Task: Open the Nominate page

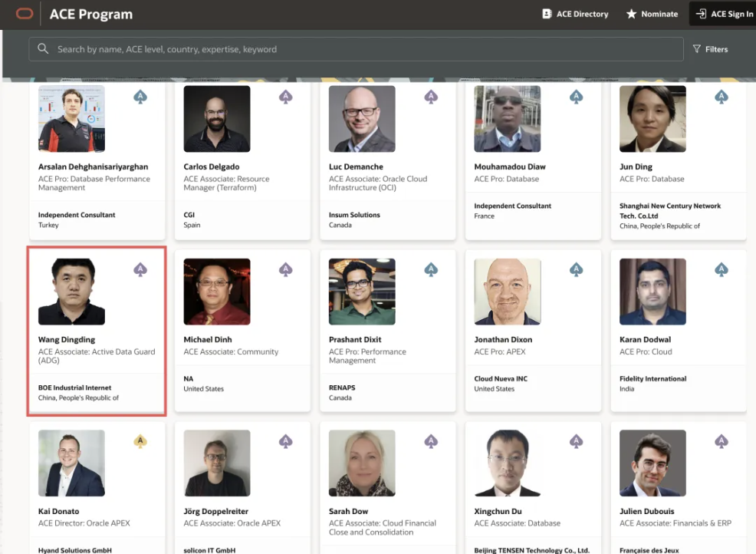Action: 652,14
